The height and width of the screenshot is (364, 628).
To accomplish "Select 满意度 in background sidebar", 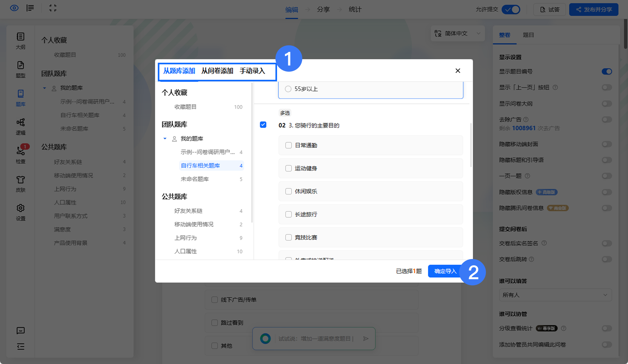I will click(89, 229).
